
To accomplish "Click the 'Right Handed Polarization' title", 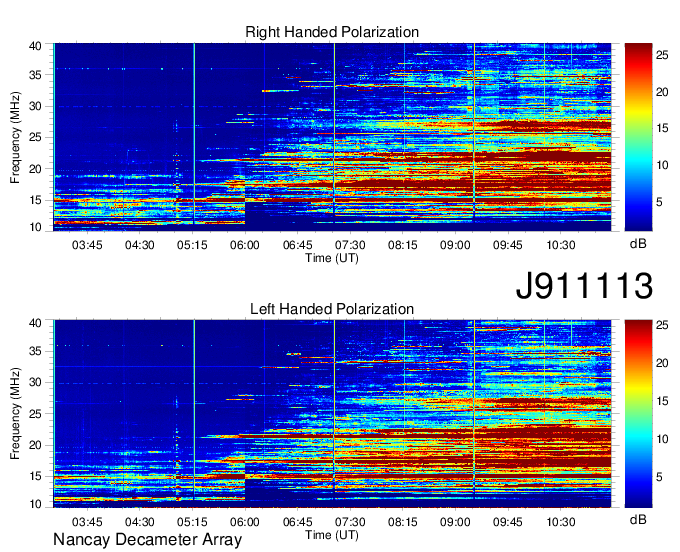I will pos(332,32).
